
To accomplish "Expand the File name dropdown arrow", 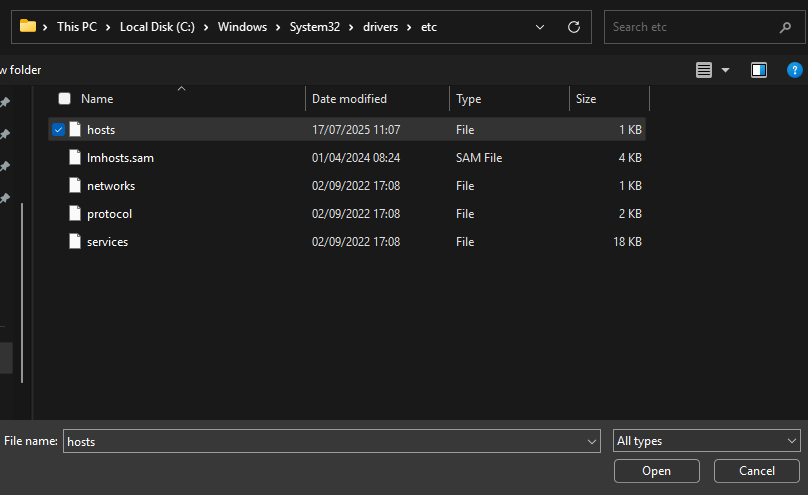I will pos(592,441).
